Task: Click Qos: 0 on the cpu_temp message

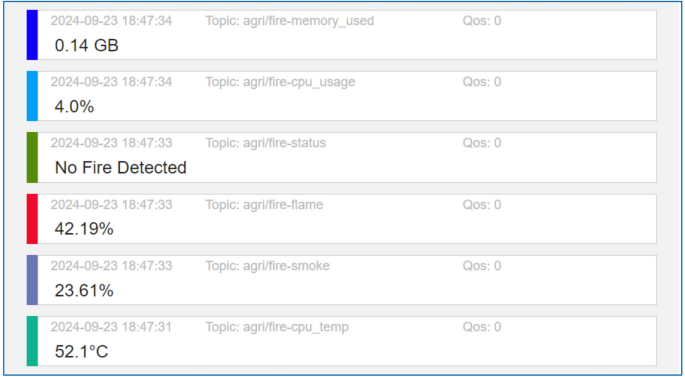Action: (x=482, y=327)
